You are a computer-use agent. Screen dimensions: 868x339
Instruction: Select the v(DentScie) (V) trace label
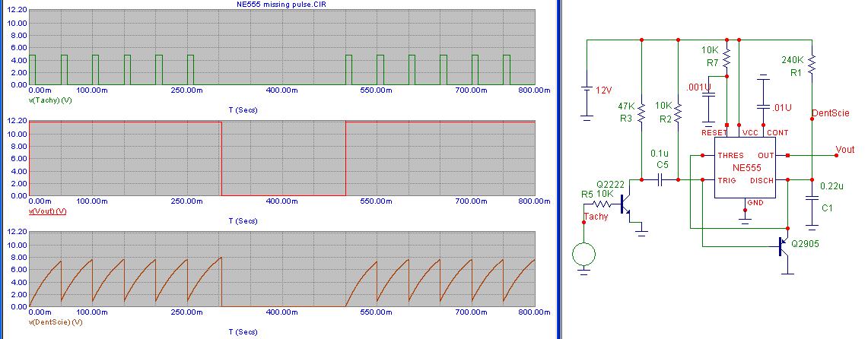[56, 322]
